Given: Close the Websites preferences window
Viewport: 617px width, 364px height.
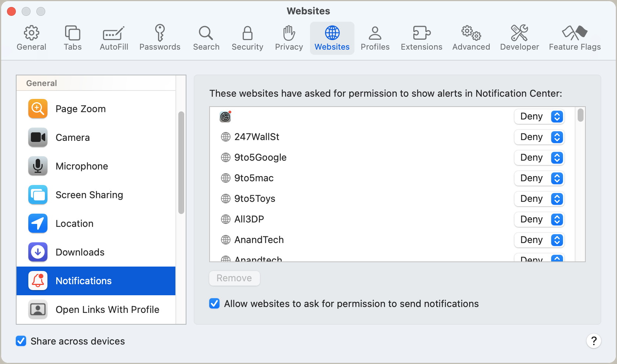Looking at the screenshot, I should (x=11, y=11).
